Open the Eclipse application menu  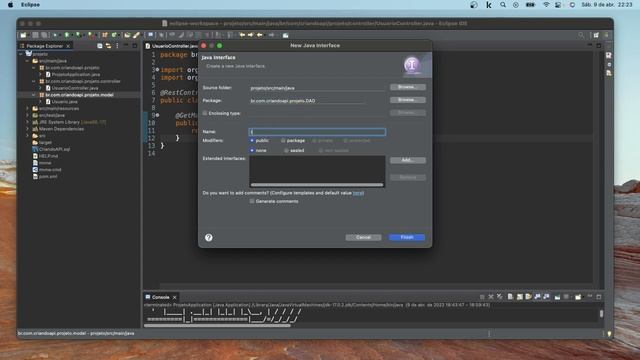click(31, 5)
